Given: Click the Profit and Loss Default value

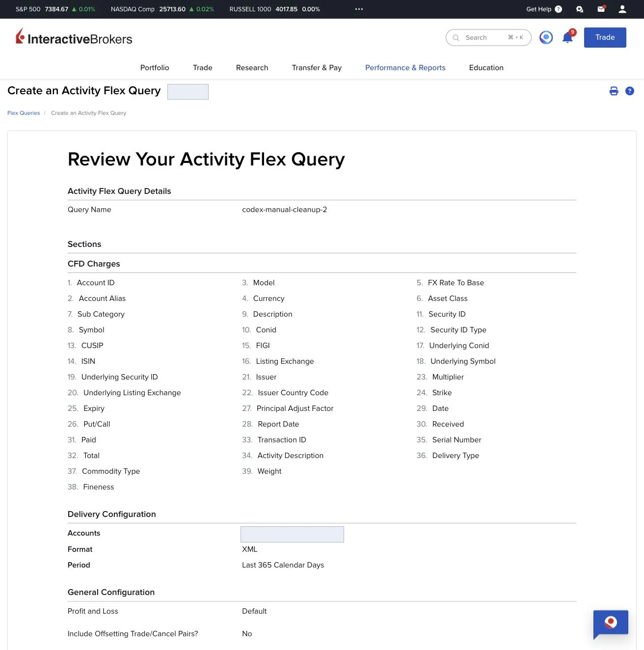Looking at the screenshot, I should coord(254,611).
